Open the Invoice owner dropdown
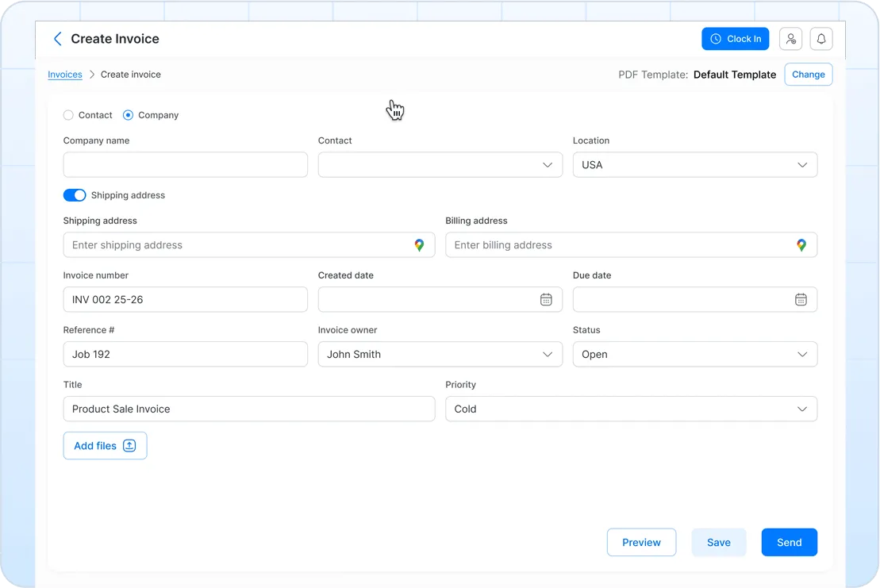Image resolution: width=880 pixels, height=588 pixels. (440, 355)
